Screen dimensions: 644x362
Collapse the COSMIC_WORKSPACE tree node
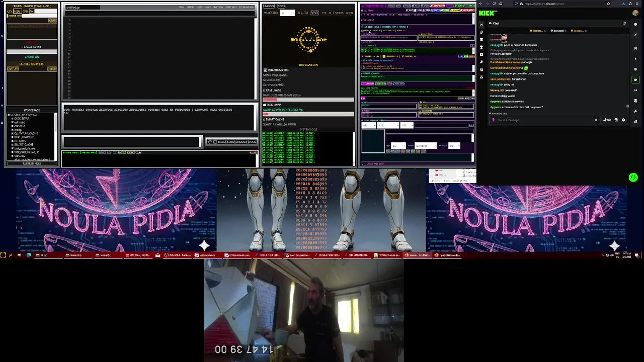[9, 115]
